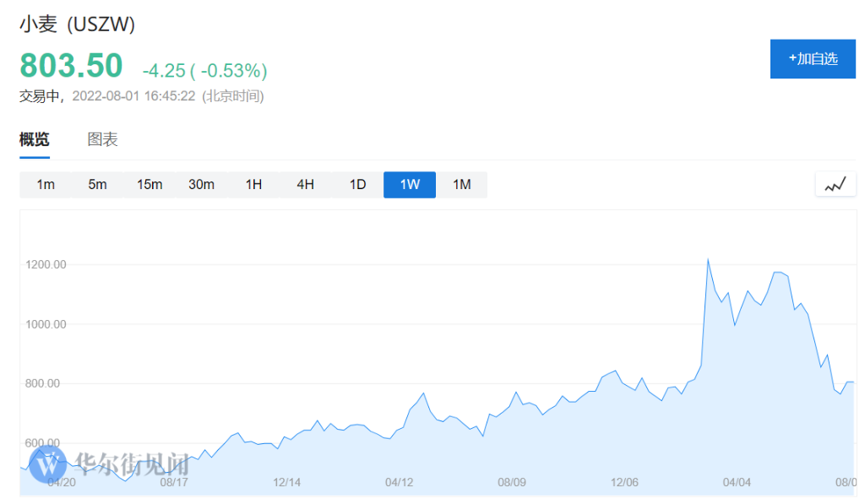Switch to 15m interval

[150, 184]
